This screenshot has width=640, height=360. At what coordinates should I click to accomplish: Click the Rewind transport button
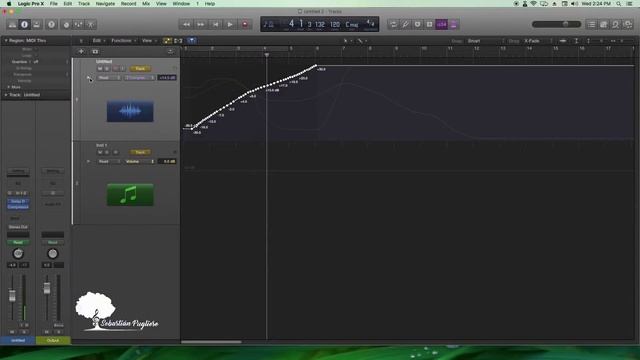coord(186,24)
